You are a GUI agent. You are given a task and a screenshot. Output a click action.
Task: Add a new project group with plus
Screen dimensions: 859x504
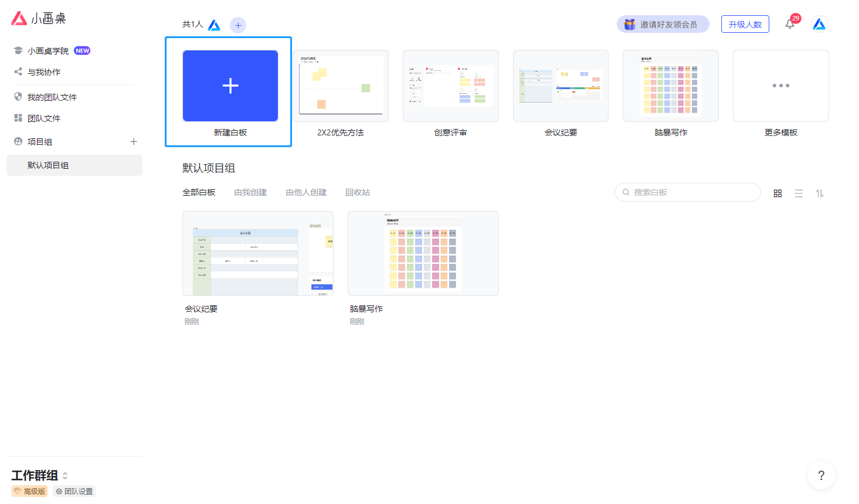click(134, 141)
